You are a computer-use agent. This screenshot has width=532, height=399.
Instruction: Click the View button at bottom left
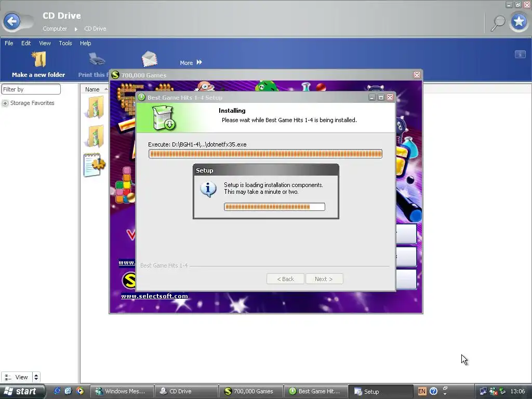[17, 377]
